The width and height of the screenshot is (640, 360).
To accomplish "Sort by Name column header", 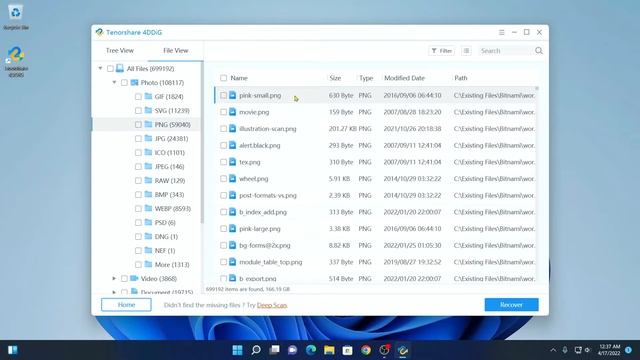I will coord(239,78).
